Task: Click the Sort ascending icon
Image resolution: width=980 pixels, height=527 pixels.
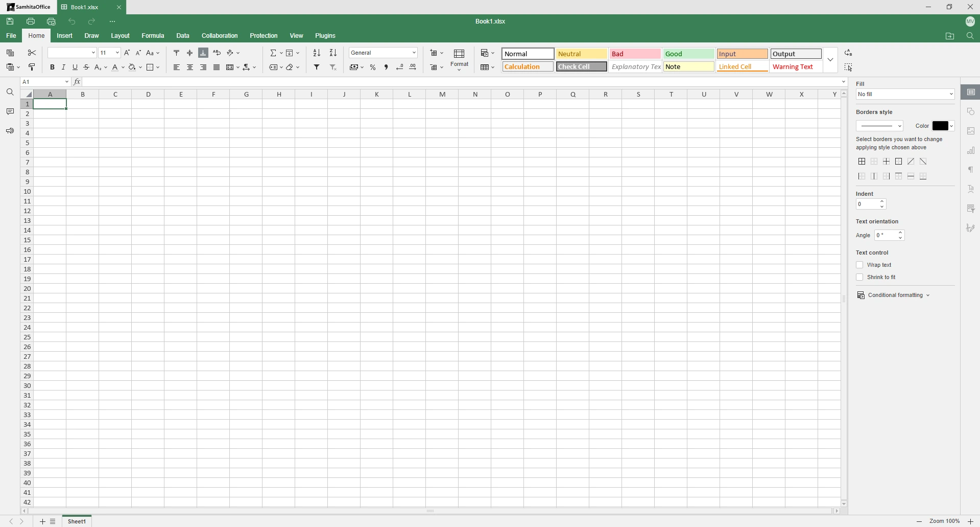Action: click(x=317, y=53)
